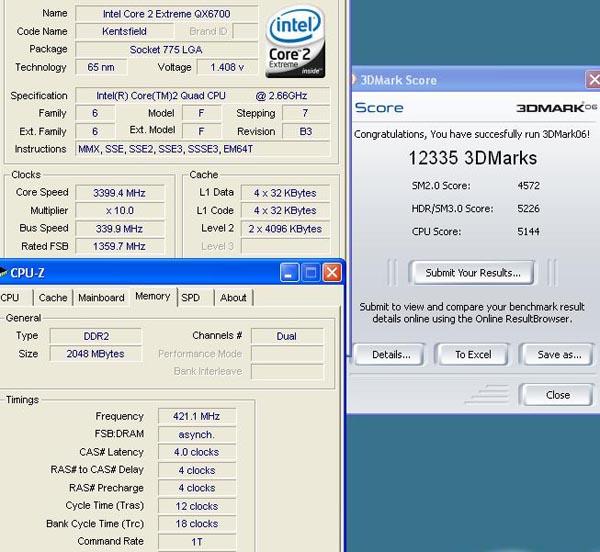Click the Intel Core 2 Extreme logo
The width and height of the screenshot is (600, 552).
295,42
